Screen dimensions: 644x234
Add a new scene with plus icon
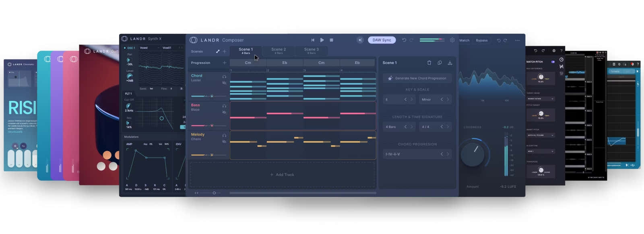[x=225, y=51]
